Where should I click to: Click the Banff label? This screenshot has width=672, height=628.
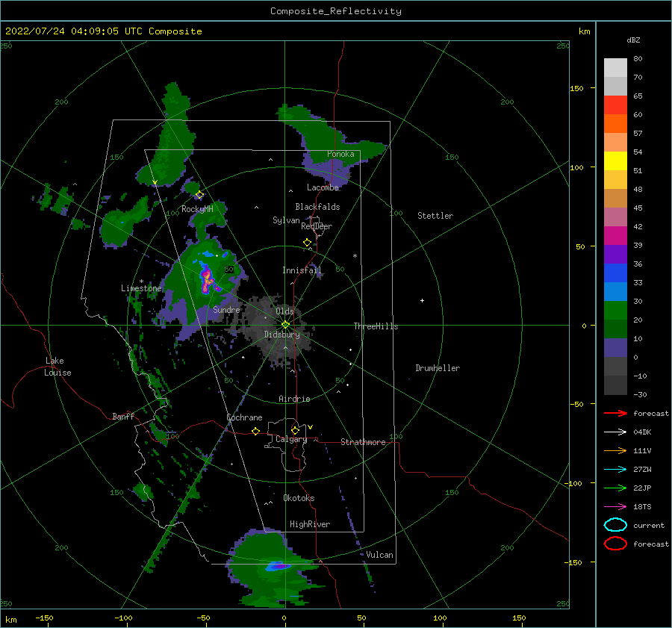click(x=123, y=416)
